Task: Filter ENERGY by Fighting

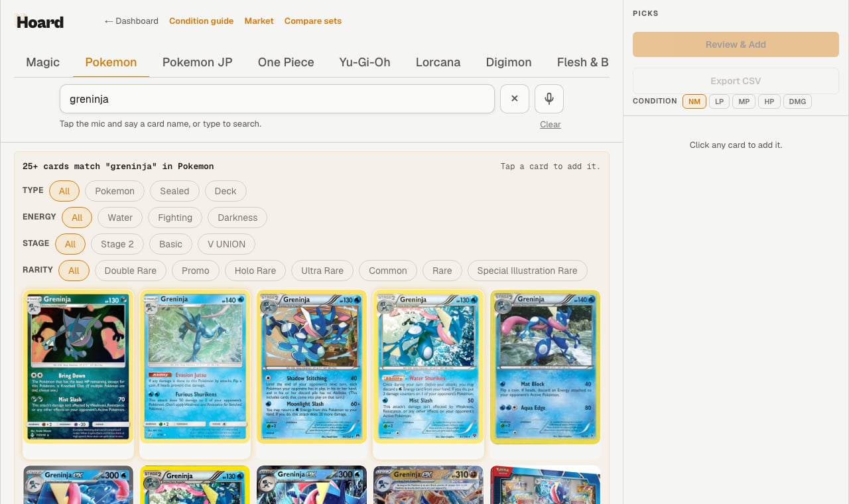Action: 175,218
